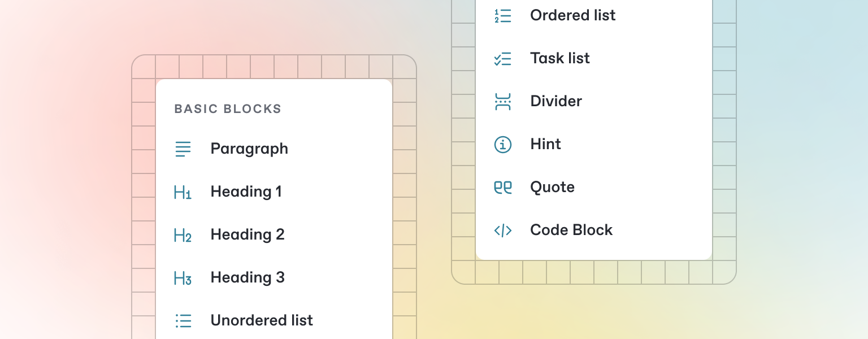Click the H1 heading icon

coord(183,192)
